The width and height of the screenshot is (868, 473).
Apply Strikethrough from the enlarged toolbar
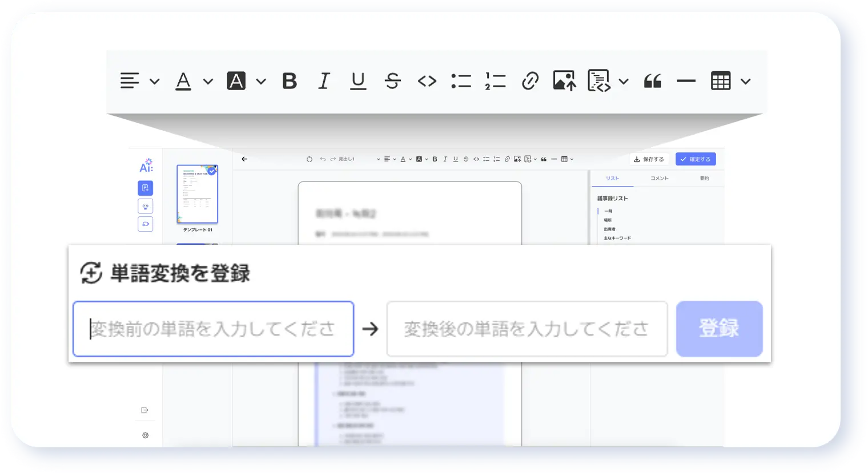click(x=392, y=81)
